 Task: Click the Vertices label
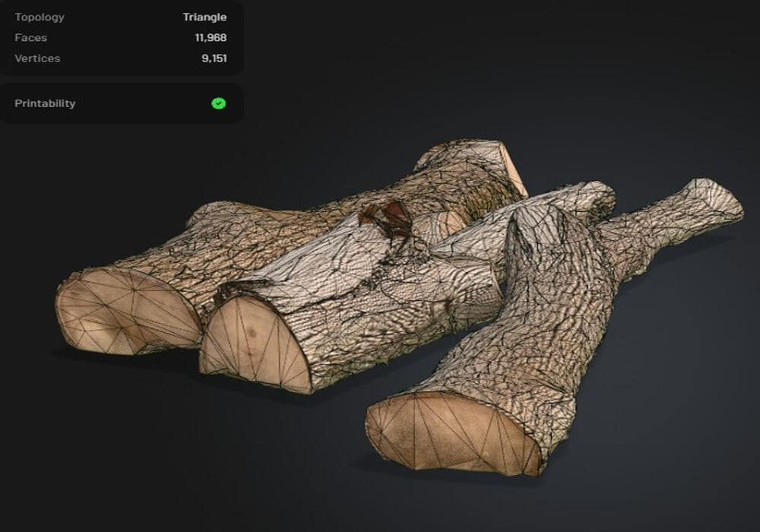[x=37, y=59]
